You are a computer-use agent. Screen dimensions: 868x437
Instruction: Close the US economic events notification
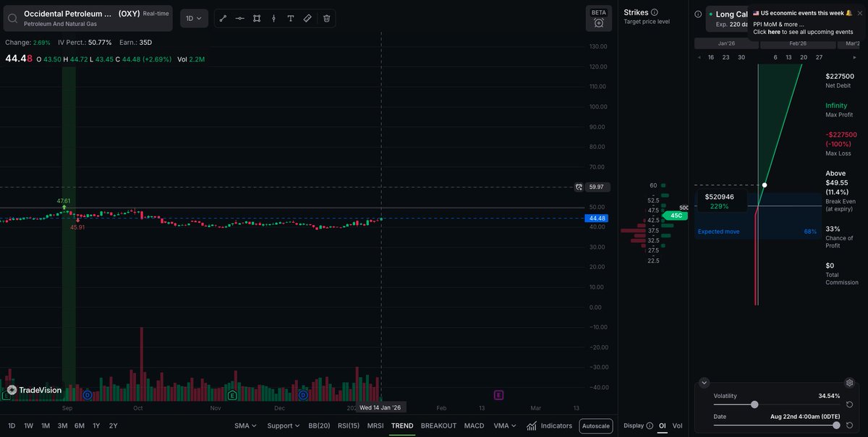coord(860,13)
